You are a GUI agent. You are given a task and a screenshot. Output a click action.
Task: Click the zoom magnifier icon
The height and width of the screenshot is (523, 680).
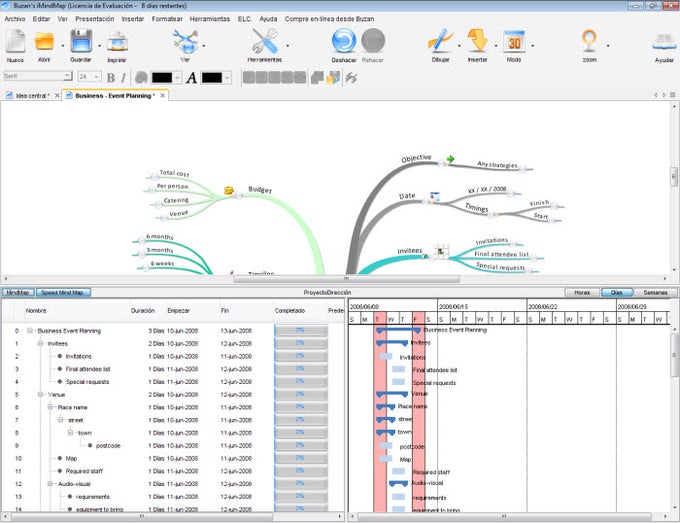[x=589, y=41]
